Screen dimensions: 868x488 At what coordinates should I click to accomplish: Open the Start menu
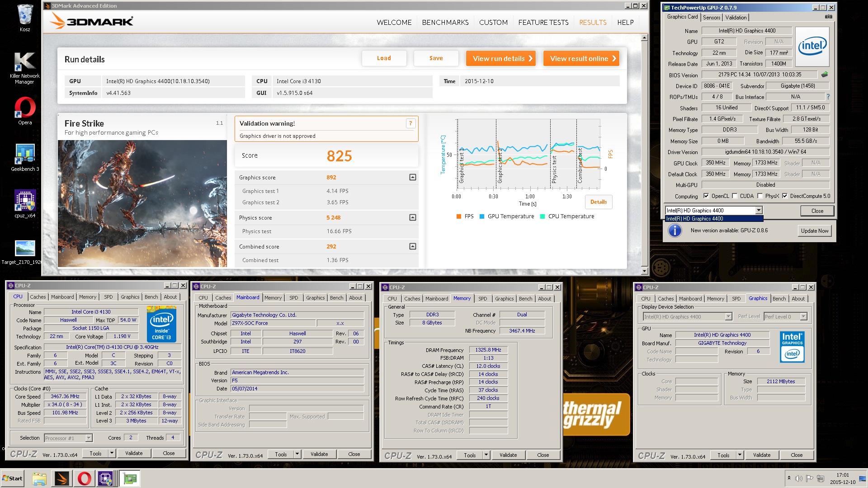[x=12, y=479]
